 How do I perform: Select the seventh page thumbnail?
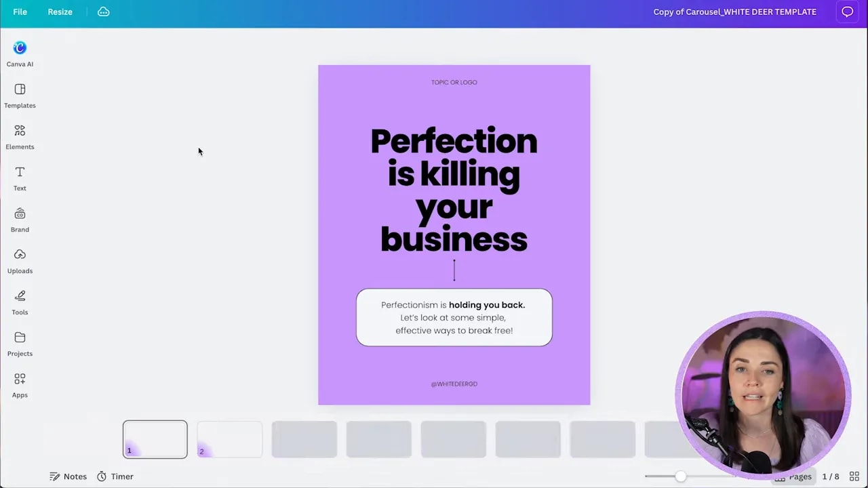click(602, 439)
